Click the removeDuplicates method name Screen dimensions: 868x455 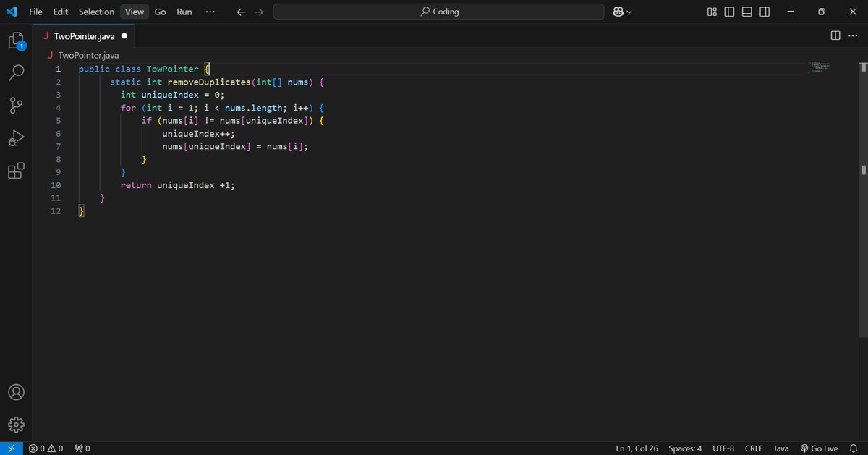209,82
